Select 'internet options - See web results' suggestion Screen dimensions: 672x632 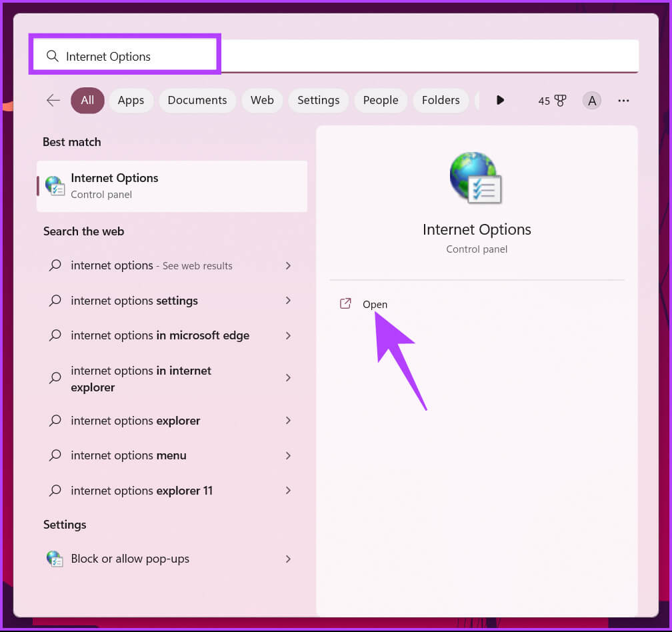click(x=172, y=265)
